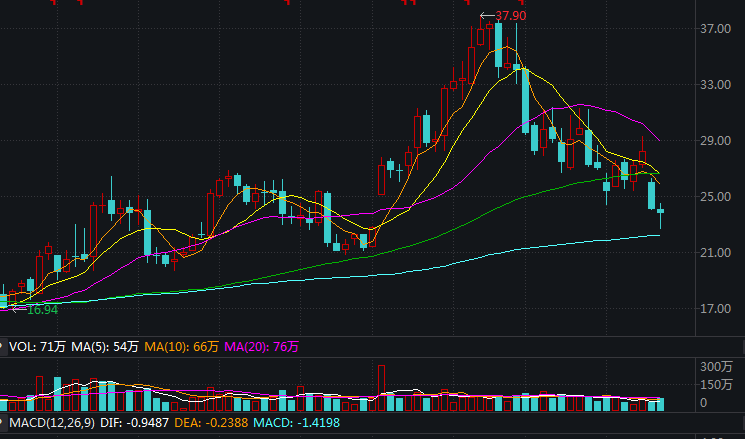Image resolution: width=745 pixels, height=439 pixels.
Task: Select the magenta MA(20) volume label
Action: [x=260, y=347]
